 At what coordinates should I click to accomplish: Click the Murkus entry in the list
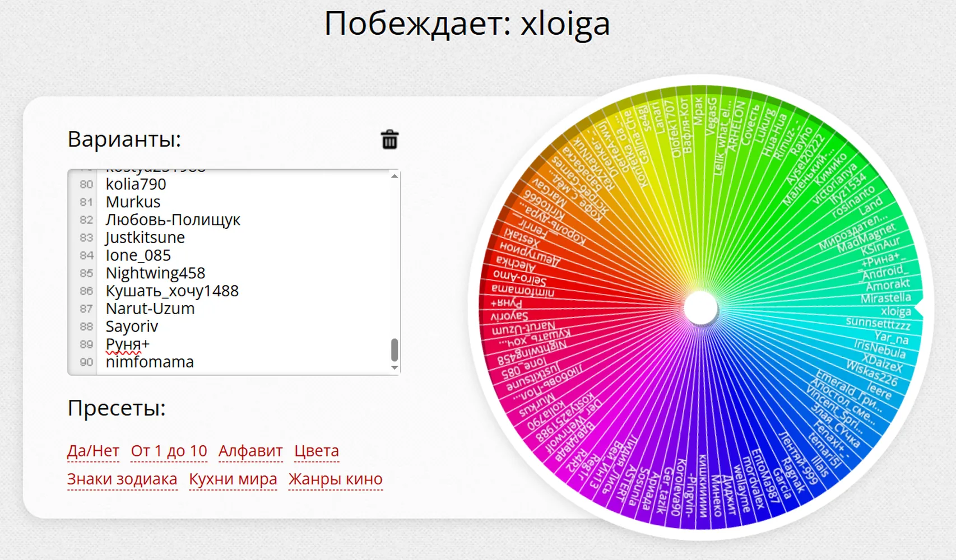(133, 202)
